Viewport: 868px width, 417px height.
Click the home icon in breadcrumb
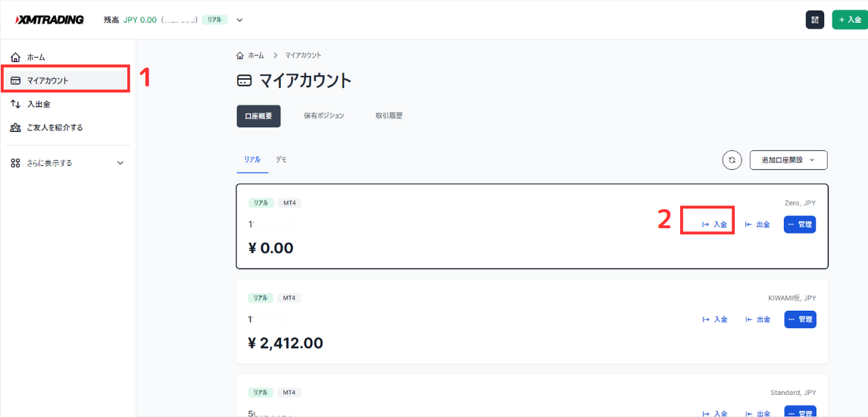(x=240, y=55)
